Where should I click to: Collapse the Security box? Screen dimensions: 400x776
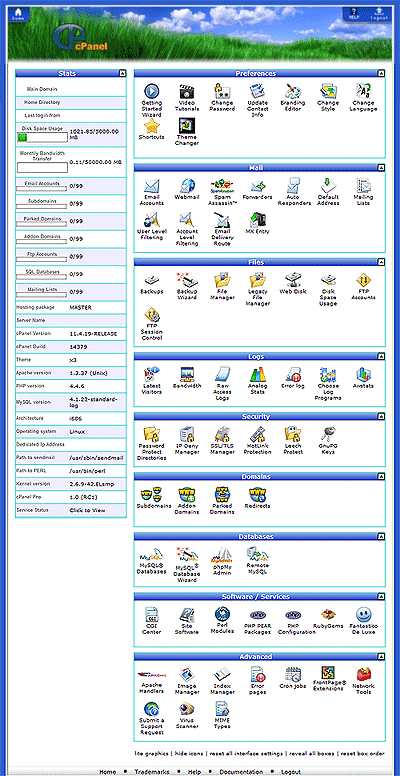tap(381, 417)
